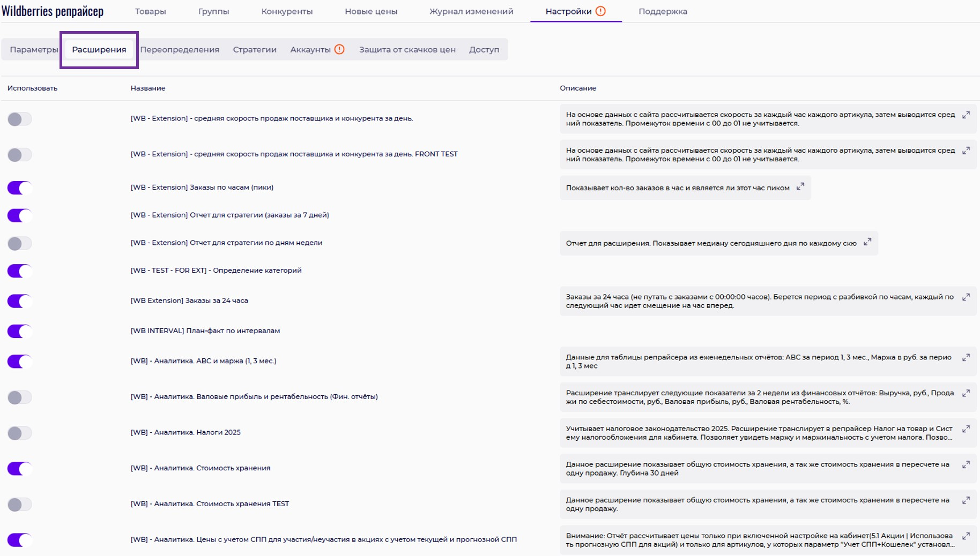Click the Wildberries репрайсер logo link
Image resolution: width=980 pixels, height=556 pixels.
coord(53,11)
